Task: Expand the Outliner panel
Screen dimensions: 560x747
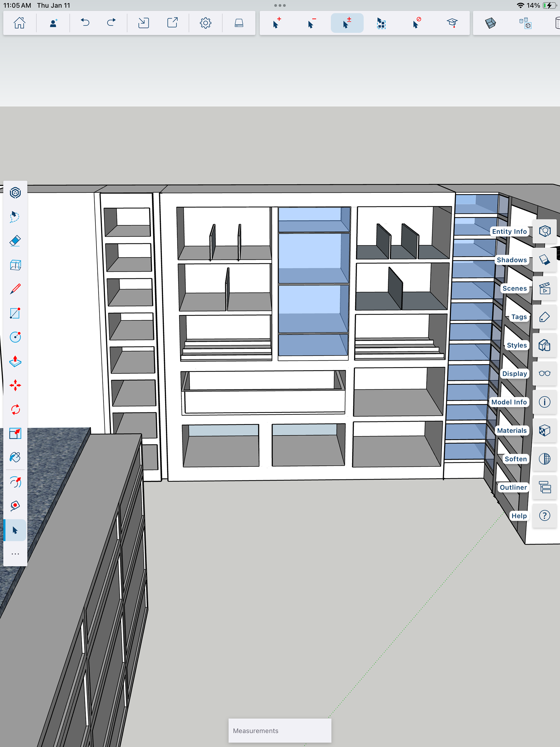Action: (545, 487)
